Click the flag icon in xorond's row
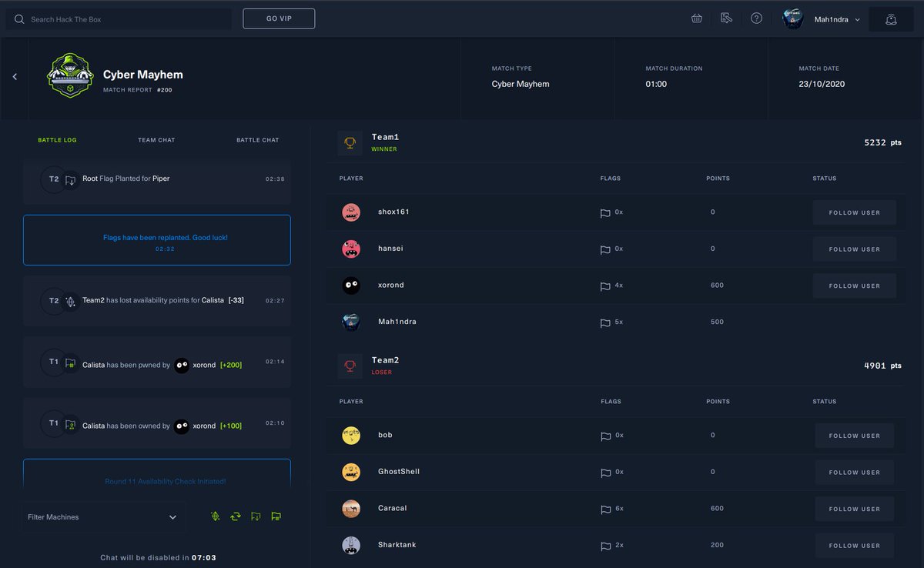 [x=605, y=286]
